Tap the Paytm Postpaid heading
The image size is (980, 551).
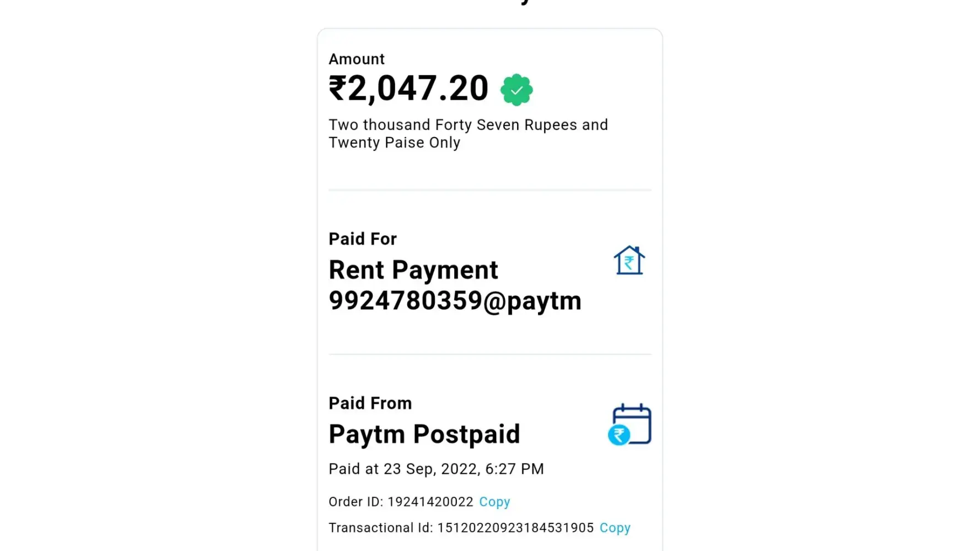point(424,434)
